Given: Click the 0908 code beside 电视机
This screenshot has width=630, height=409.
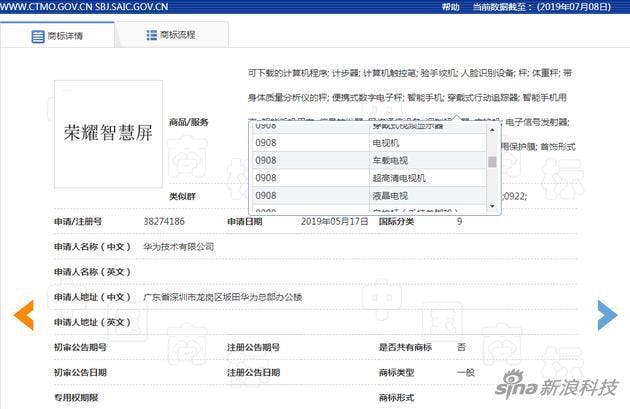Looking at the screenshot, I should coord(266,143).
